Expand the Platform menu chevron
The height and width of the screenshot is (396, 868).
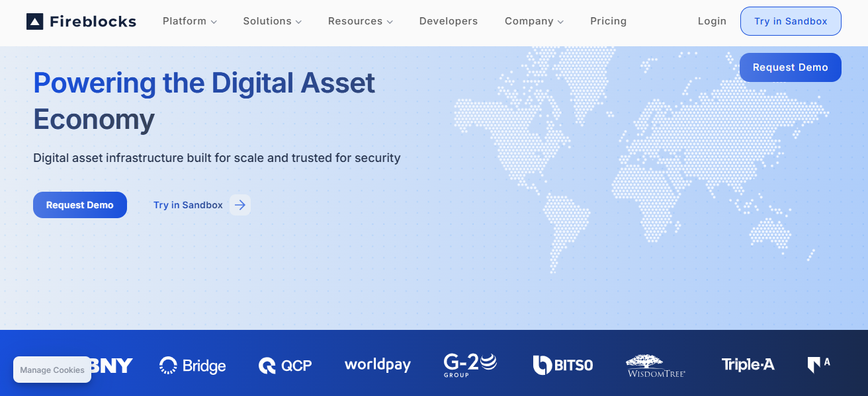coord(214,22)
